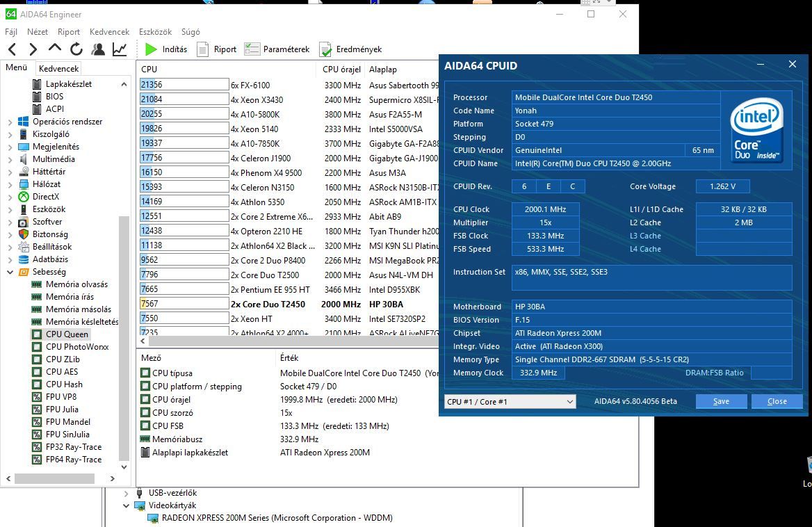Screen dimensions: 812x527
Task: Select the 6x FX-6100 result row
Action: [x=289, y=85]
